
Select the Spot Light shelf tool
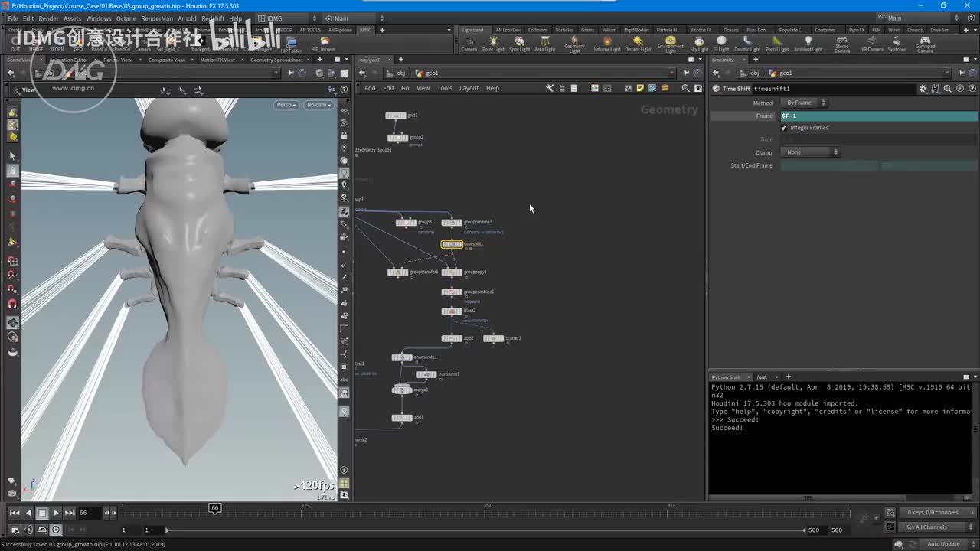[x=519, y=43]
